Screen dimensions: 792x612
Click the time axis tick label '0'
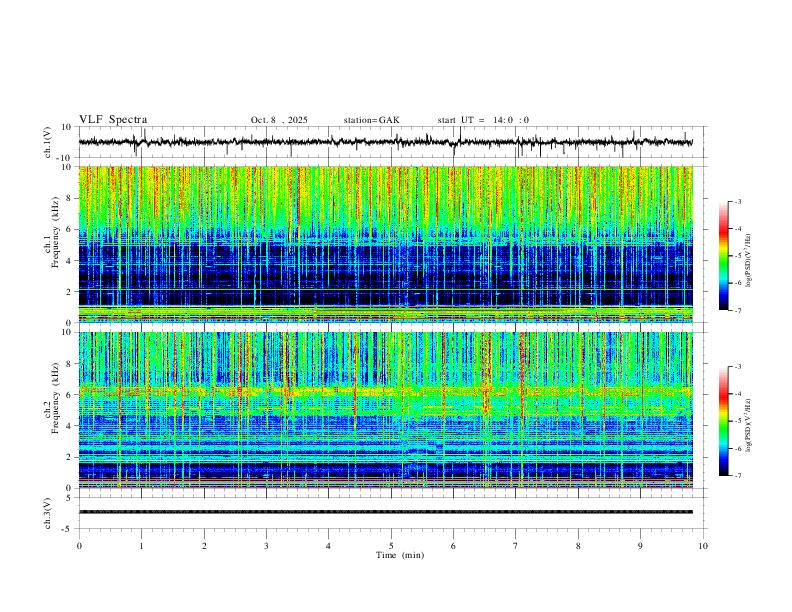[79, 546]
